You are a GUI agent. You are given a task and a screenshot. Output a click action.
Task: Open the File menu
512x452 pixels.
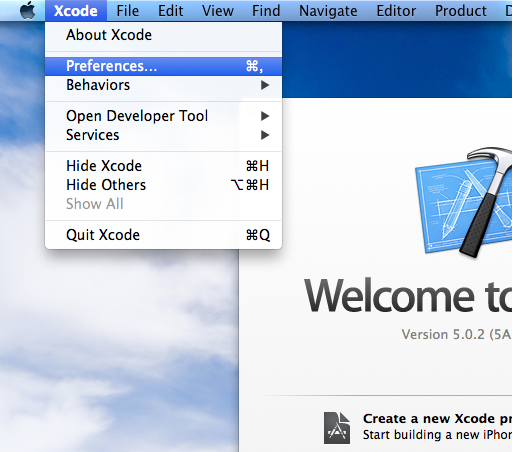127,11
